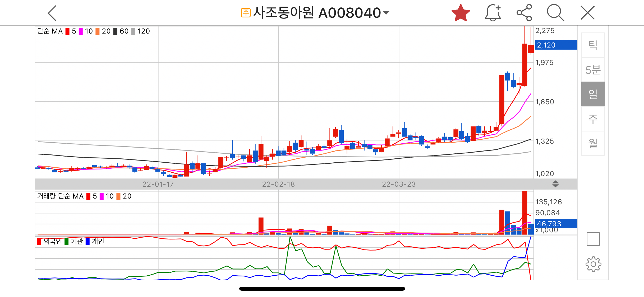This screenshot has width=644, height=297.
Task: Open the share icon
Action: coord(524,13)
